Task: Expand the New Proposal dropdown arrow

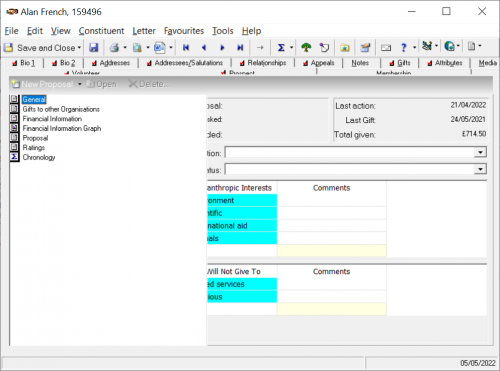Action: point(80,84)
